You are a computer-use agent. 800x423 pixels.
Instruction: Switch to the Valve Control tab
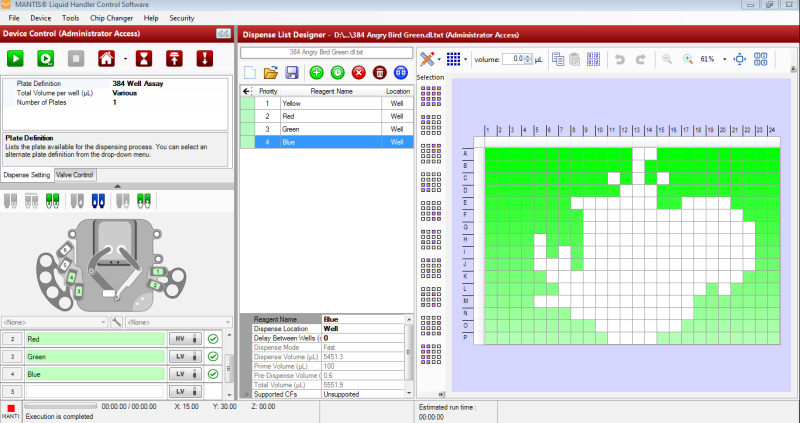click(74, 175)
